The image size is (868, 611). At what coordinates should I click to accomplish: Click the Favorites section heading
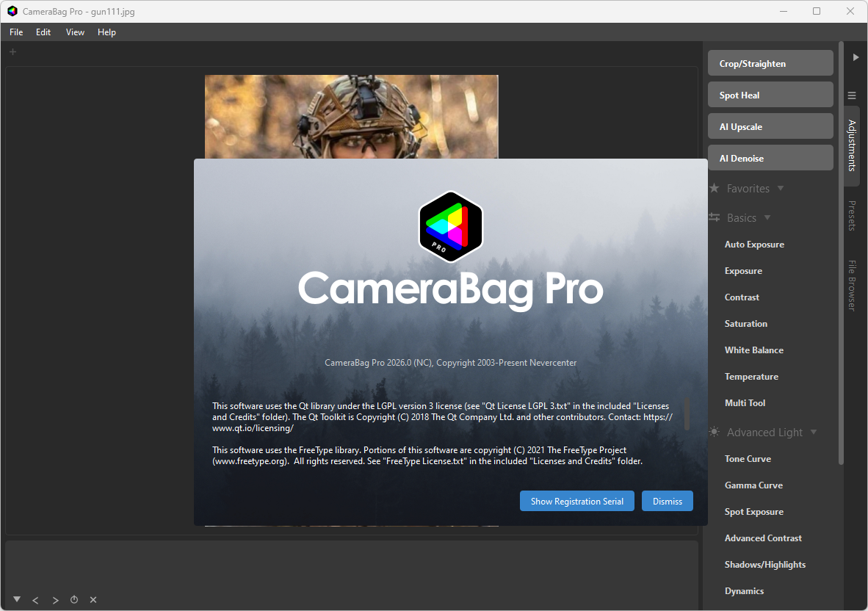pyautogui.click(x=748, y=188)
